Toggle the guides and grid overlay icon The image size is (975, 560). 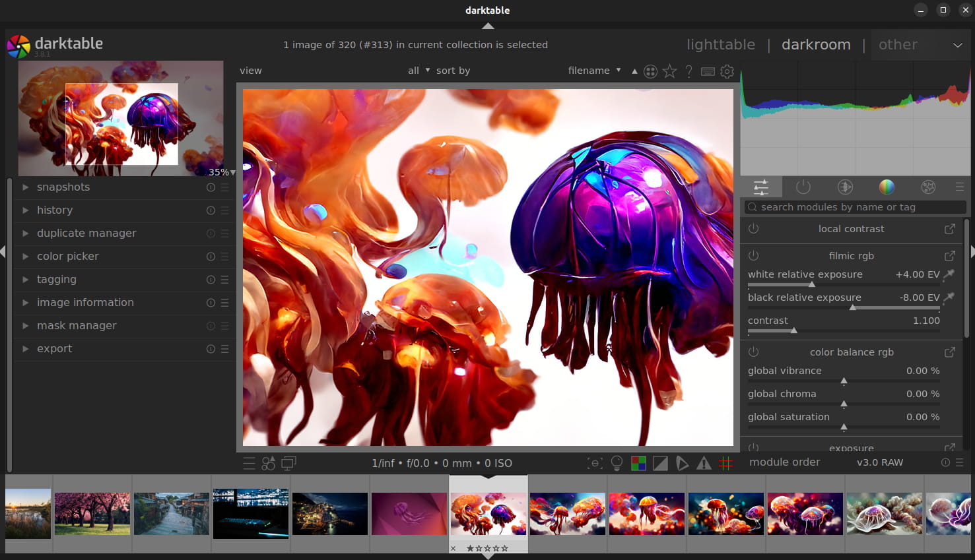725,463
